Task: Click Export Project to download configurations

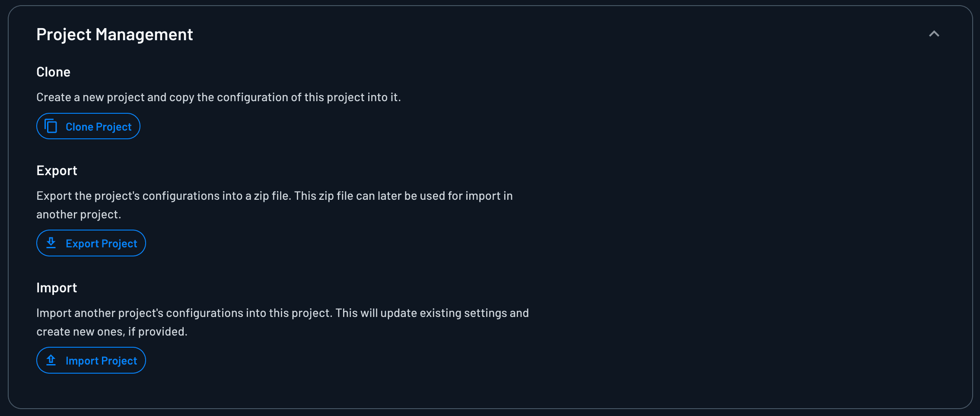Action: click(x=91, y=243)
